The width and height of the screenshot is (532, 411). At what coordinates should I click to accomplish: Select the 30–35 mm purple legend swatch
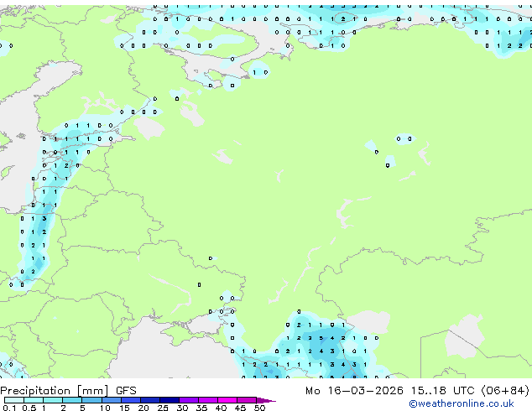189,400
